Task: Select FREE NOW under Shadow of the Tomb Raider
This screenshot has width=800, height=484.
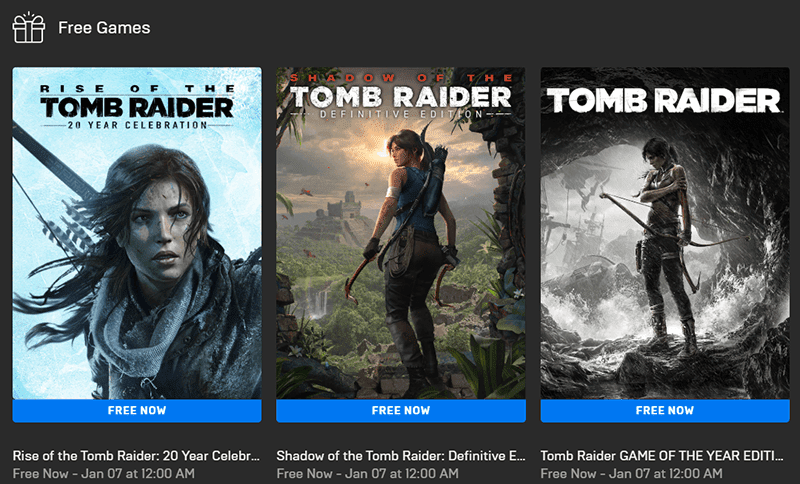Action: click(401, 411)
